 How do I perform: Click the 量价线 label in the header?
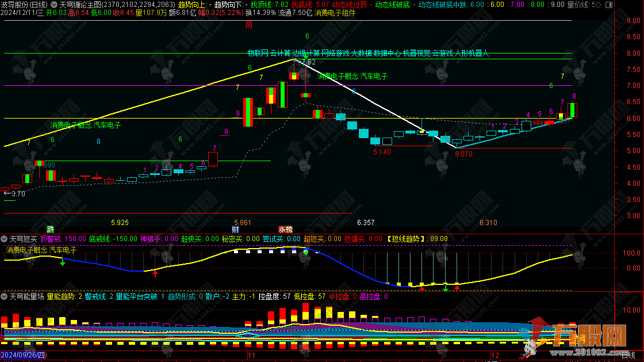tap(580, 5)
